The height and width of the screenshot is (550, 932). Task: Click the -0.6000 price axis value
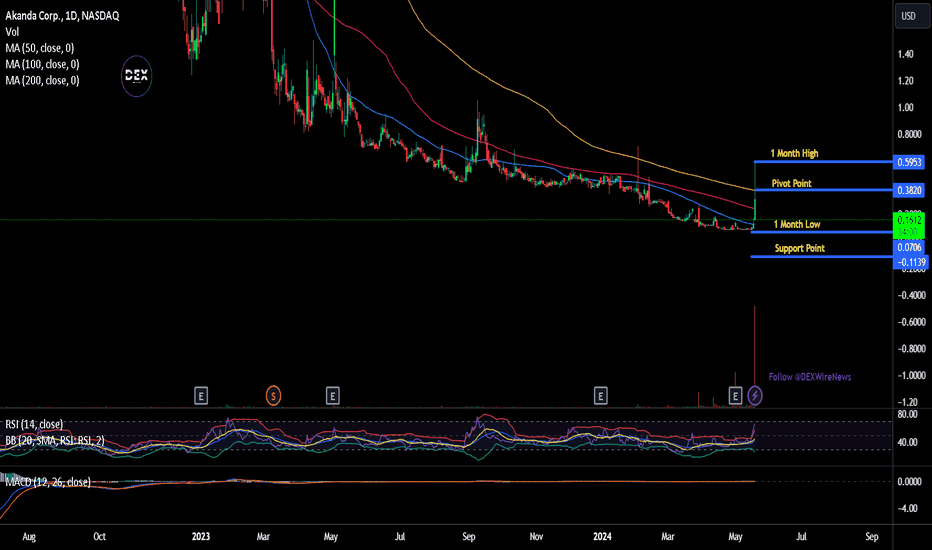tap(911, 322)
